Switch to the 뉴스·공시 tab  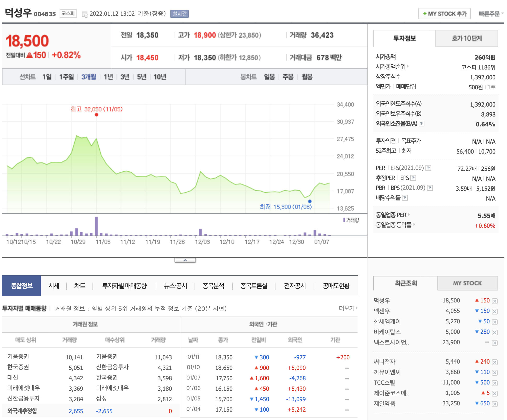click(175, 286)
